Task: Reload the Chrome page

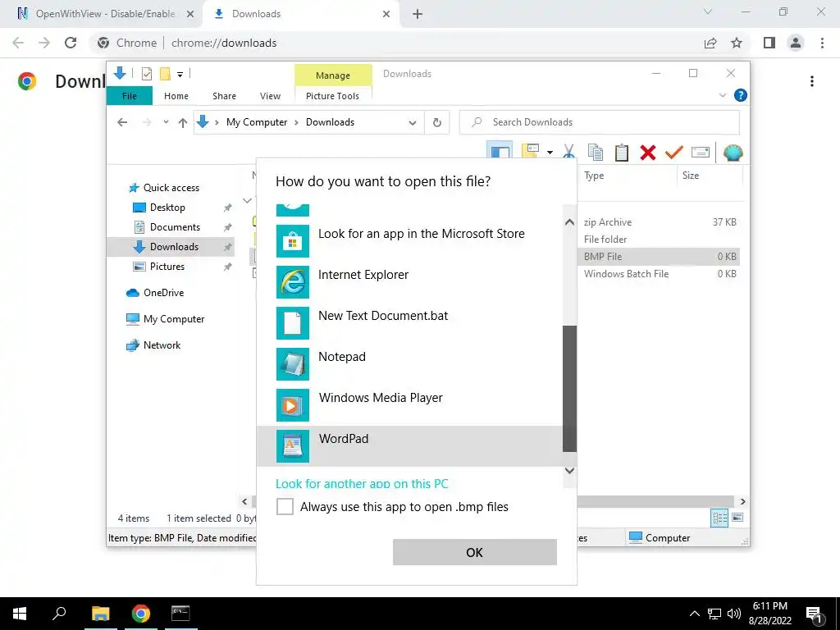Action: coord(71,43)
